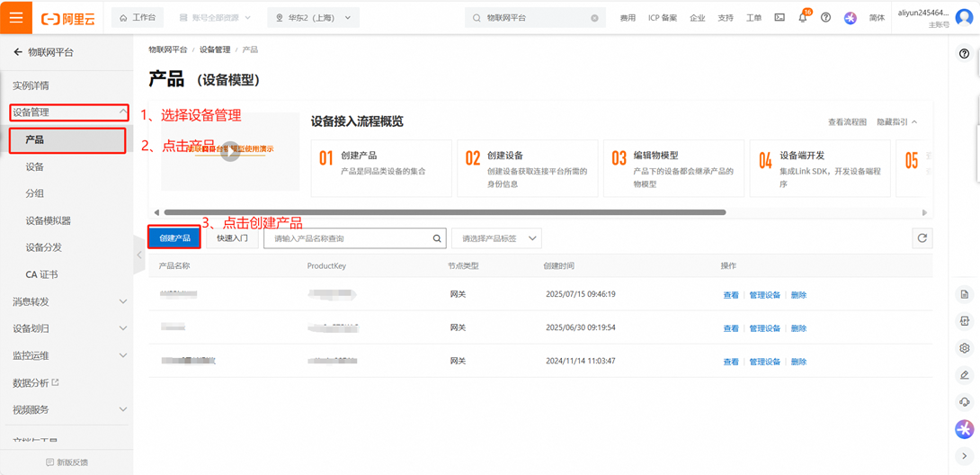Open the 费用 top menu
The image size is (980, 475).
coord(628,18)
